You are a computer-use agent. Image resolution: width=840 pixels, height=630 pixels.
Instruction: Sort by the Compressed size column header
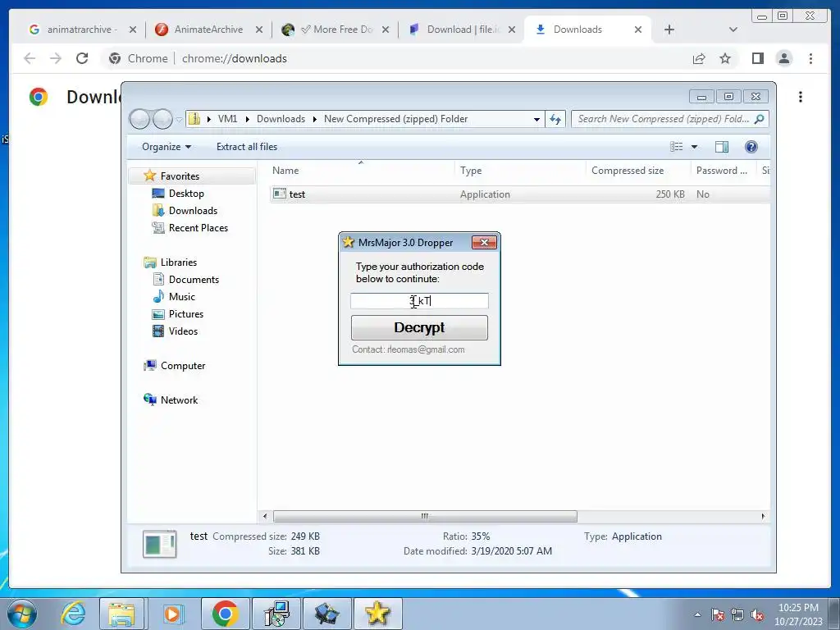pos(638,171)
